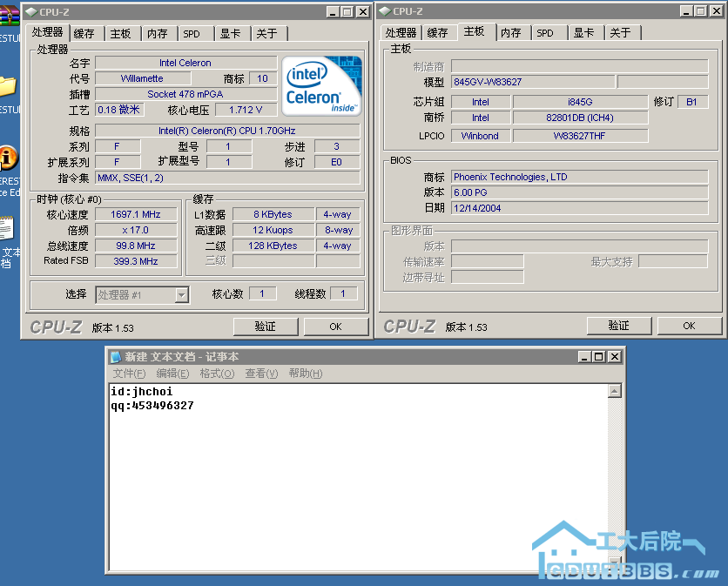The image size is (728, 586).
Task: Close the Notepad window
Action: (x=615, y=357)
